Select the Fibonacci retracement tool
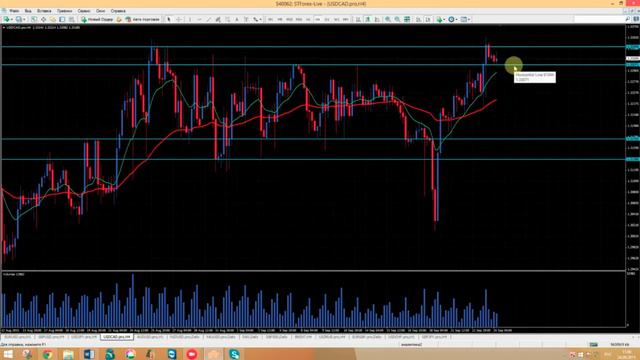 click(227, 19)
